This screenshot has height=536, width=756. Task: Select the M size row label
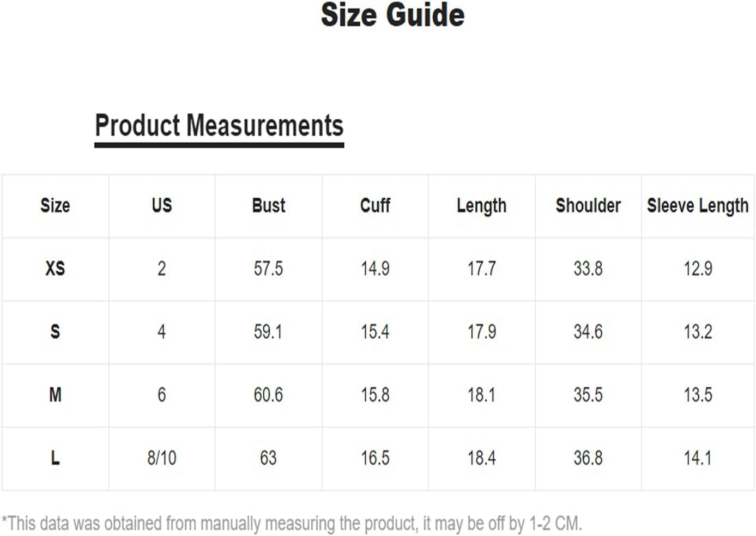(55, 395)
